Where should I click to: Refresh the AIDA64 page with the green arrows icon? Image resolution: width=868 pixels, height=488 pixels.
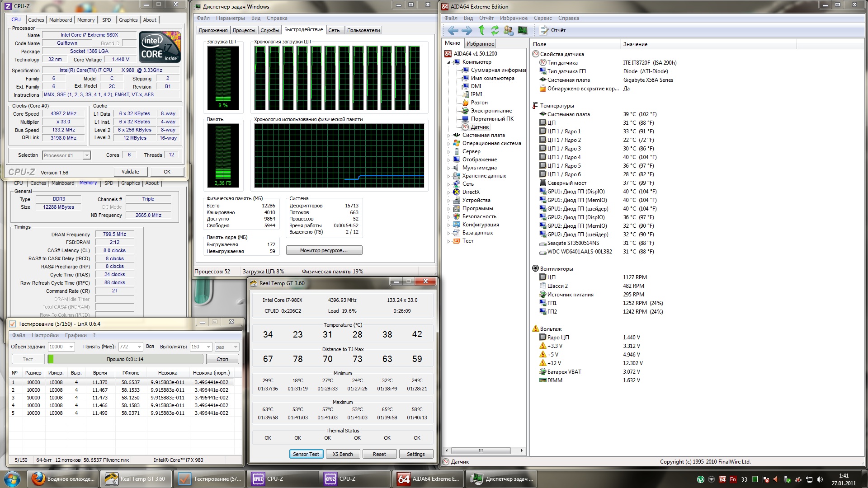point(495,30)
